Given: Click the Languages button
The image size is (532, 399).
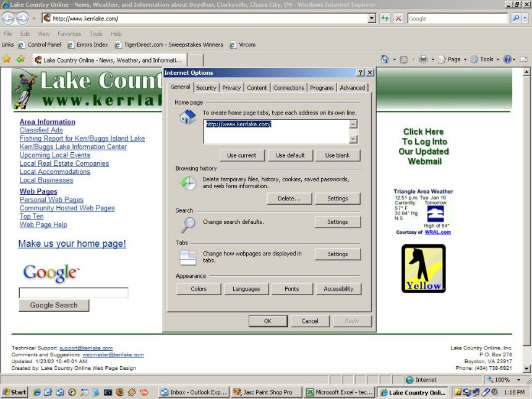Looking at the screenshot, I should pos(246,289).
